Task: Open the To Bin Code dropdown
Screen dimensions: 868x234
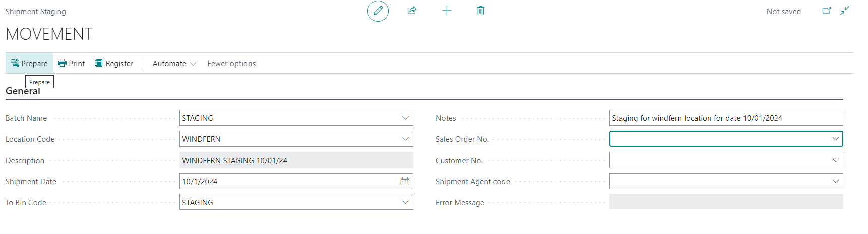Action: coord(405,202)
